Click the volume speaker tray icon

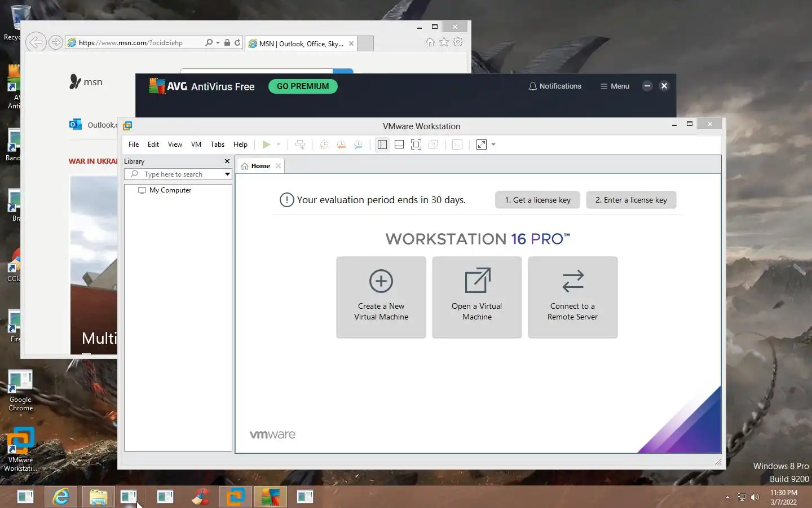coord(755,497)
